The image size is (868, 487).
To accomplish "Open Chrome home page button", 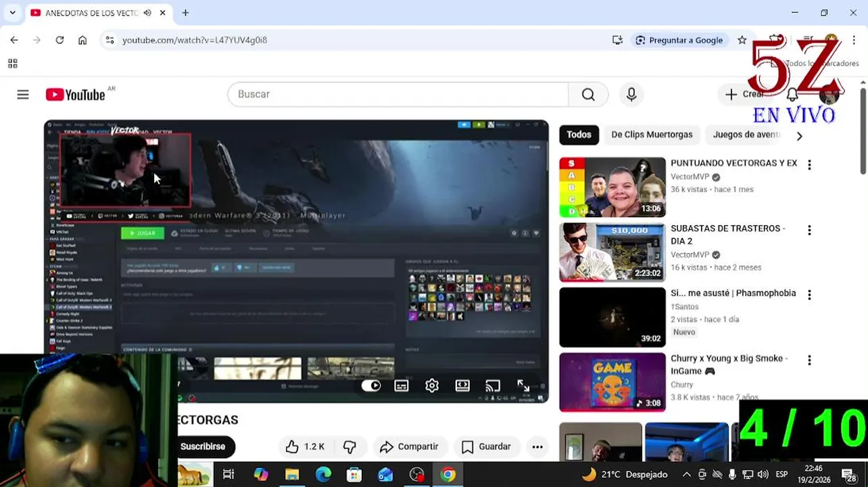I will 82,40.
